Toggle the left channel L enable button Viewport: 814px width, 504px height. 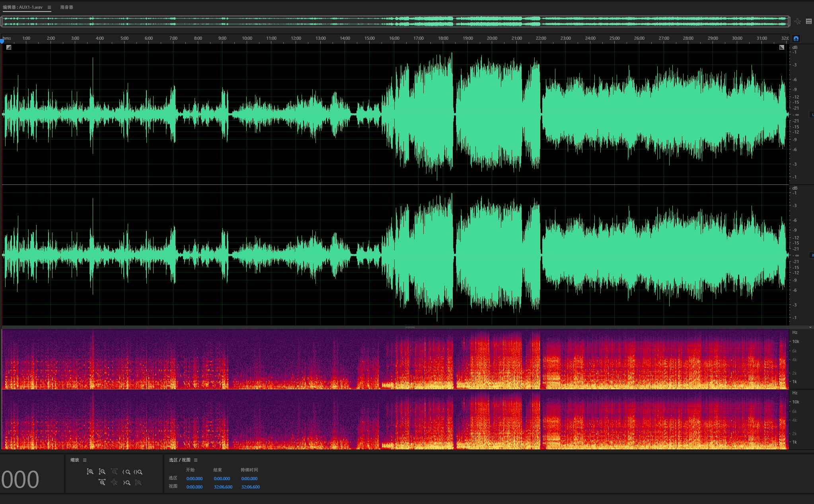pyautogui.click(x=812, y=114)
